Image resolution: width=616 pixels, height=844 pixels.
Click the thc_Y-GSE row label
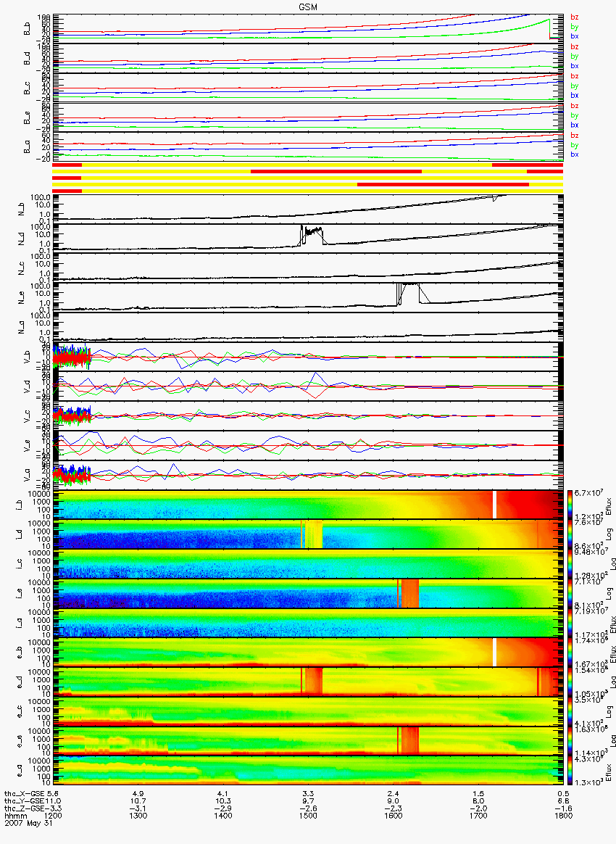pyautogui.click(x=25, y=801)
